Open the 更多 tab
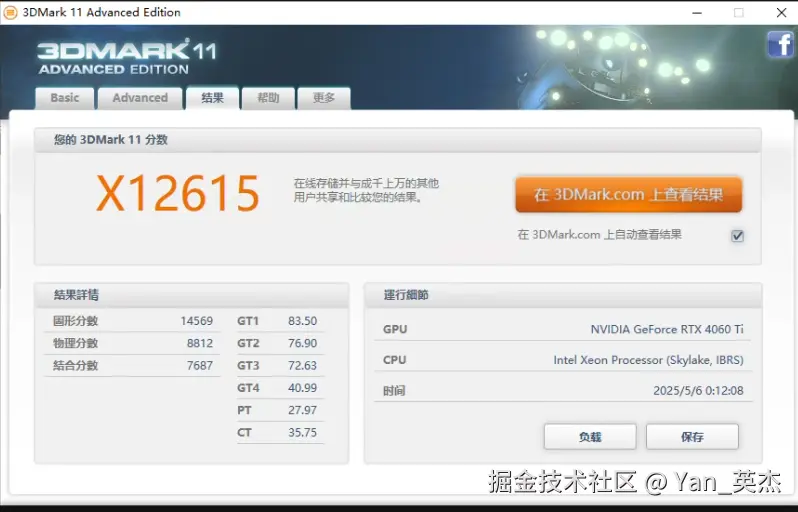This screenshot has height=512, width=798. (324, 98)
